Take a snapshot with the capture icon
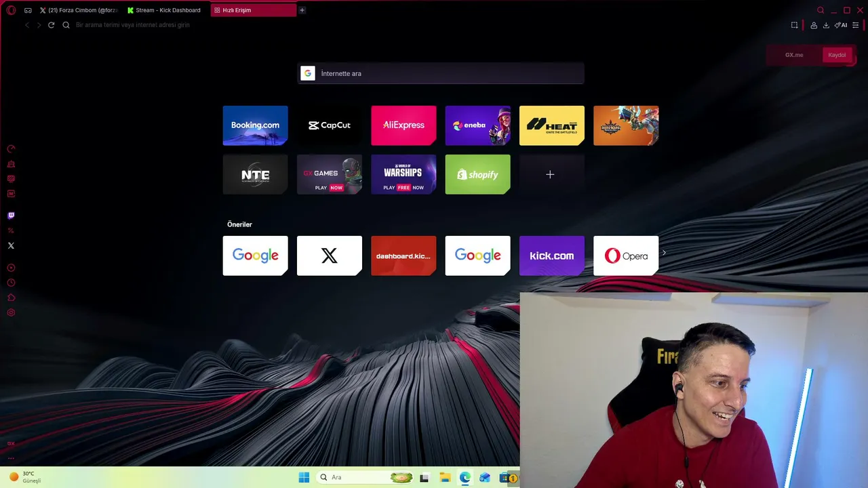 (795, 25)
